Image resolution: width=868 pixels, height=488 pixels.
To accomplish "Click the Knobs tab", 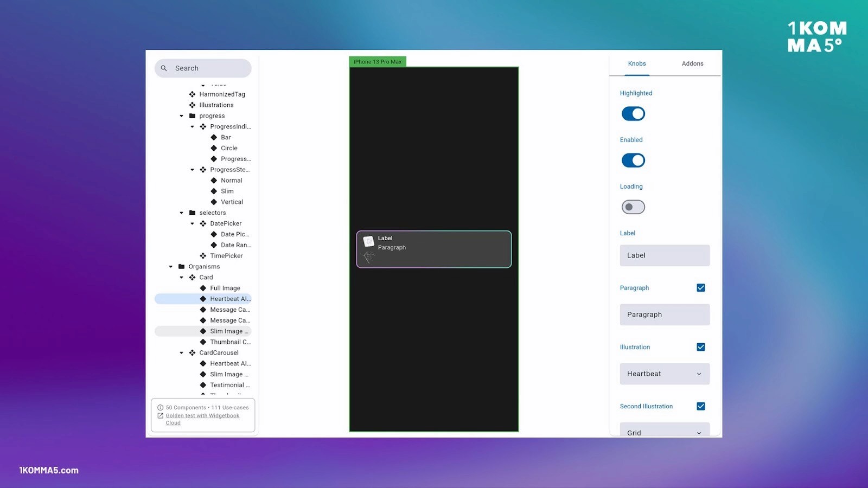I will coord(636,63).
